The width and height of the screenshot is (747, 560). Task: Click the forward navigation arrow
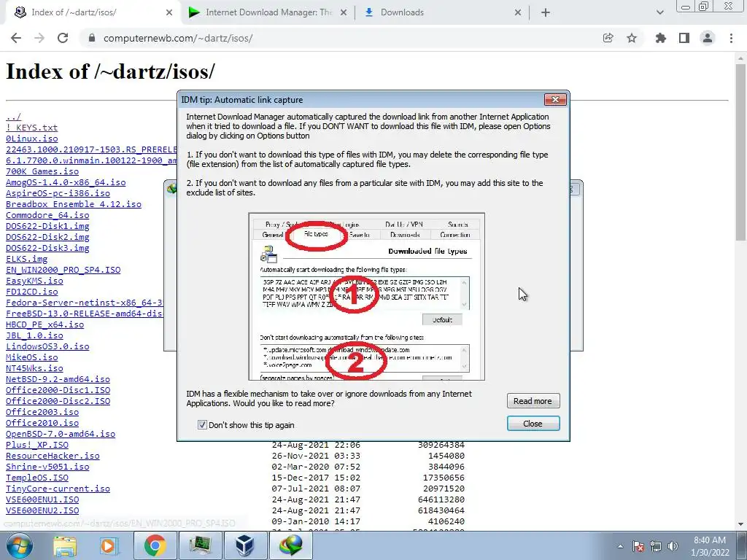tap(39, 38)
